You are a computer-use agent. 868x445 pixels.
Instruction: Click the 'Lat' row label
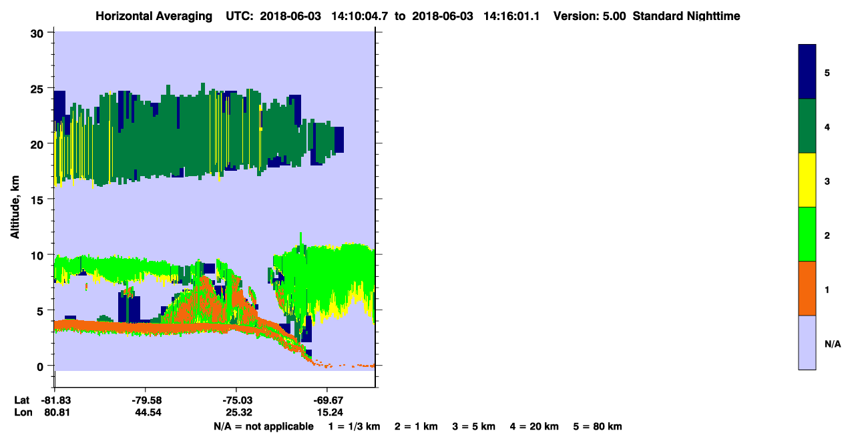(22, 400)
